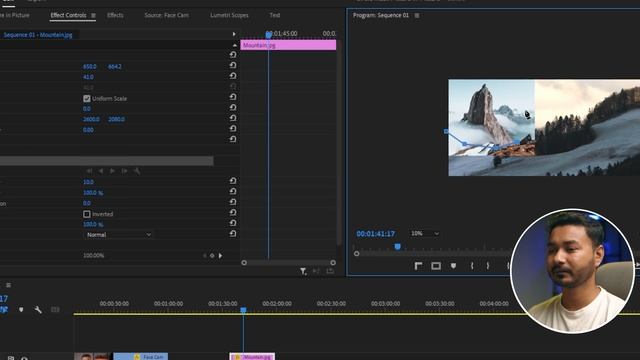Reset the 41.0 value row
640x360 pixels.
point(233,76)
